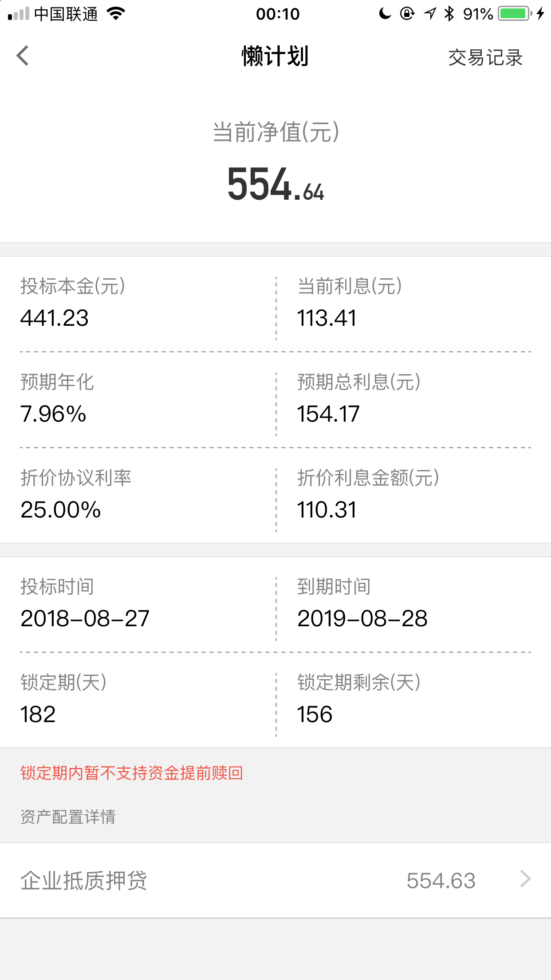
Task: Tap the current net value 554.64
Action: (x=275, y=185)
